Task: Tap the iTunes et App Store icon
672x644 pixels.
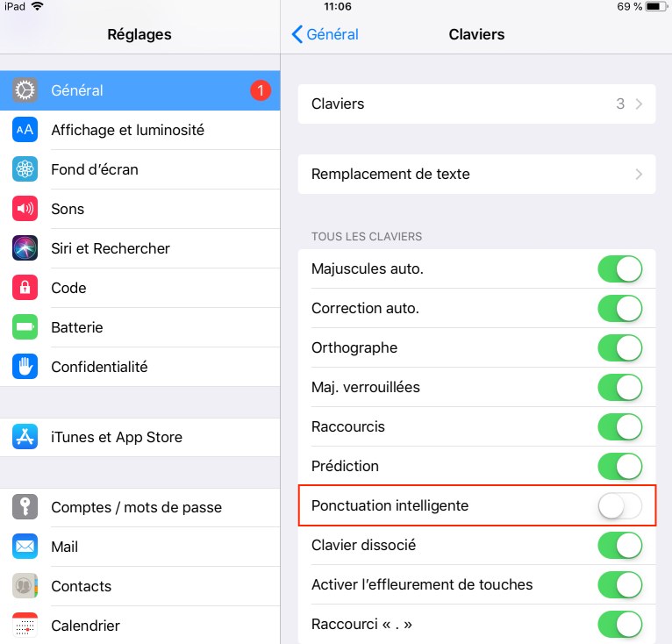Action: click(x=25, y=436)
